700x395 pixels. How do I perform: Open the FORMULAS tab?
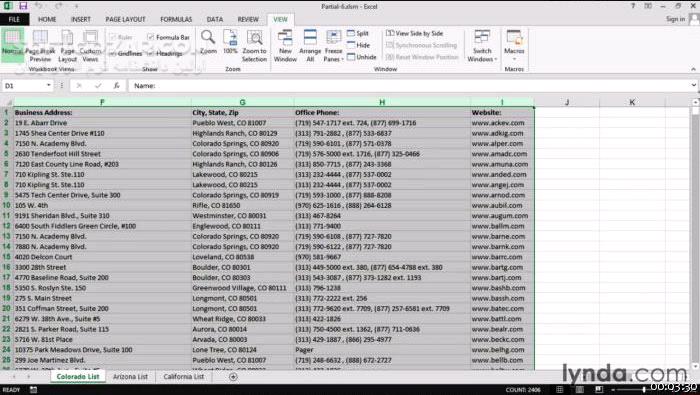tap(176, 19)
